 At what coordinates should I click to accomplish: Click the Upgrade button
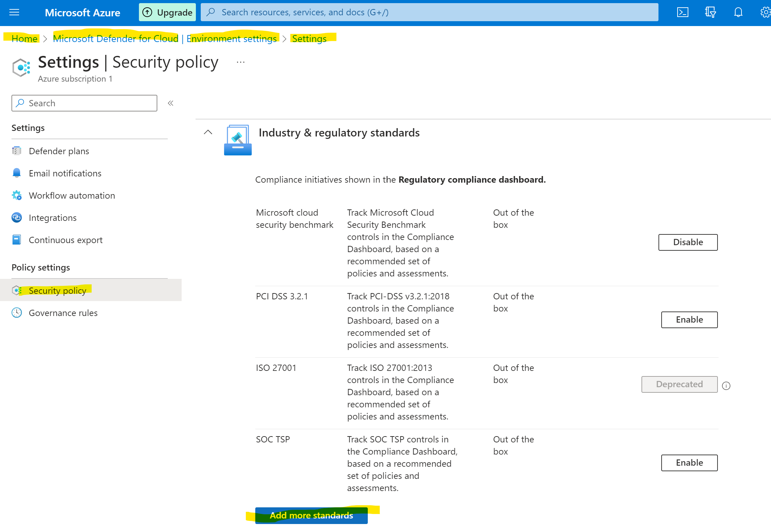(167, 13)
